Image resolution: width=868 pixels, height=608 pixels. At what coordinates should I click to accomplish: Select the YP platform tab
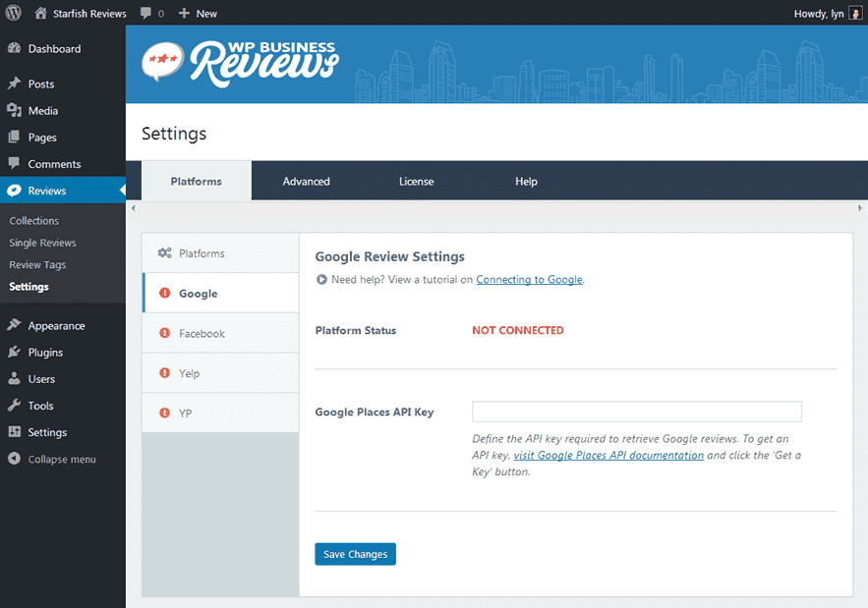[x=220, y=413]
